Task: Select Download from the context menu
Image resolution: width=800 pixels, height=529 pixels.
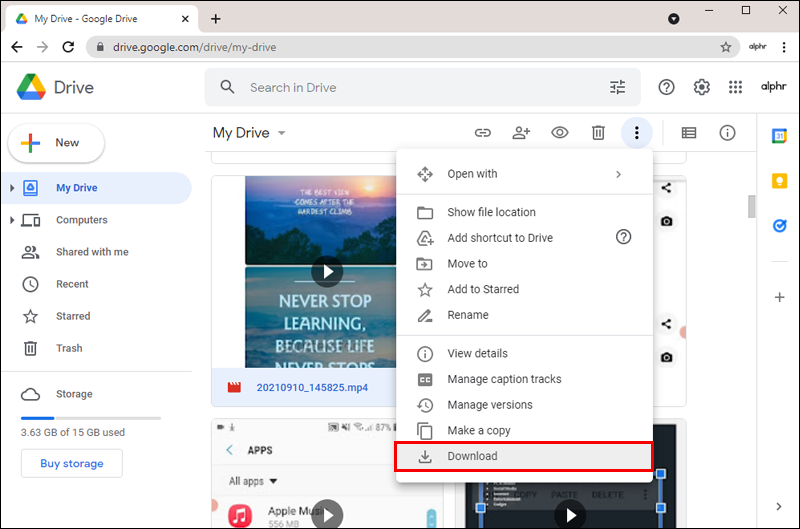Action: coord(524,456)
